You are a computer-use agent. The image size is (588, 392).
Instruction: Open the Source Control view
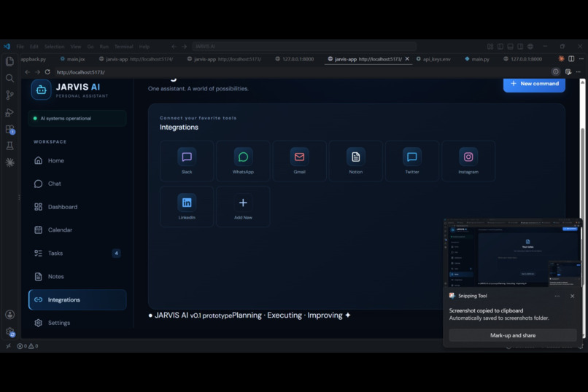coord(9,95)
